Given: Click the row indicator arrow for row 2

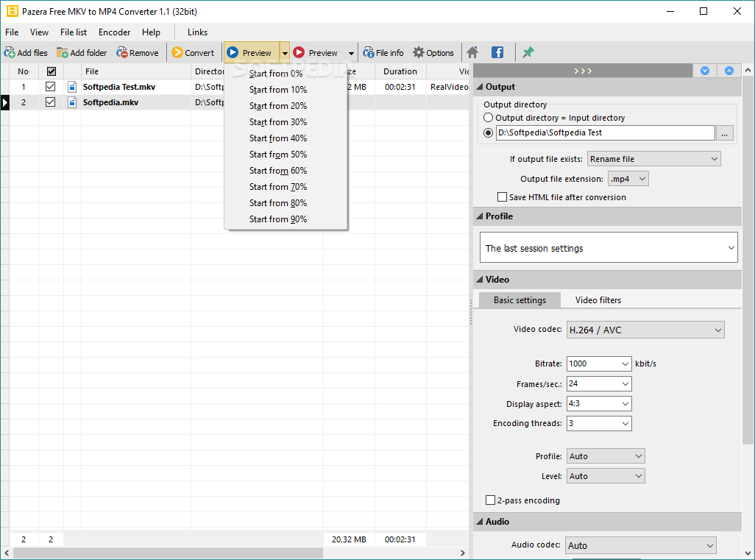Looking at the screenshot, I should (x=5, y=102).
